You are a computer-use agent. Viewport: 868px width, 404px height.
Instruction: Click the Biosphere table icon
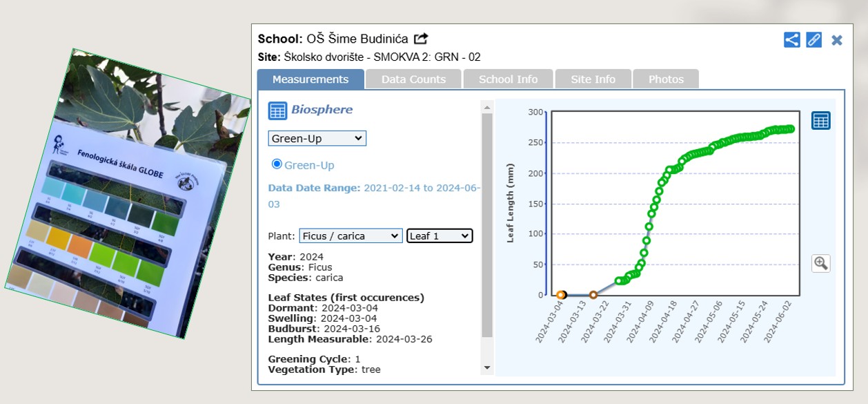(277, 110)
